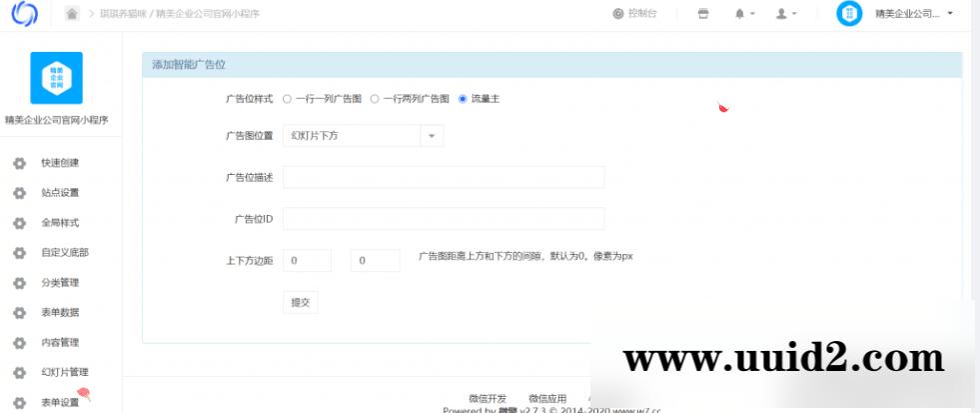Open the notification bell dropdown

[x=745, y=14]
